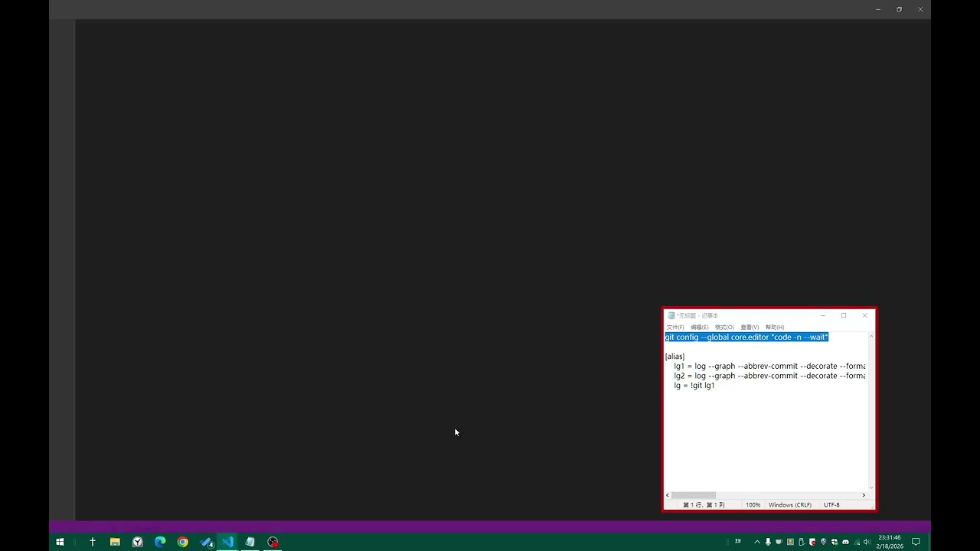Click the lg2 = log line
The width and height of the screenshot is (980, 551).
[x=769, y=376]
